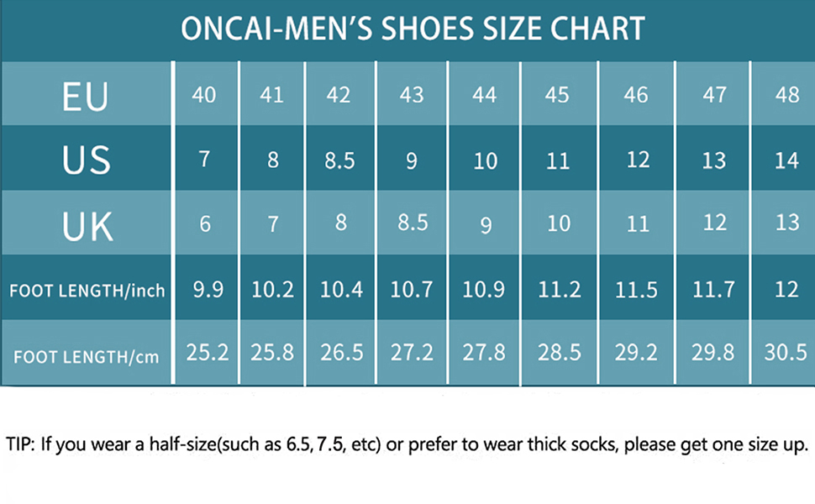The height and width of the screenshot is (504, 815).
Task: Click US size 8.5 cell
Action: click(x=339, y=160)
